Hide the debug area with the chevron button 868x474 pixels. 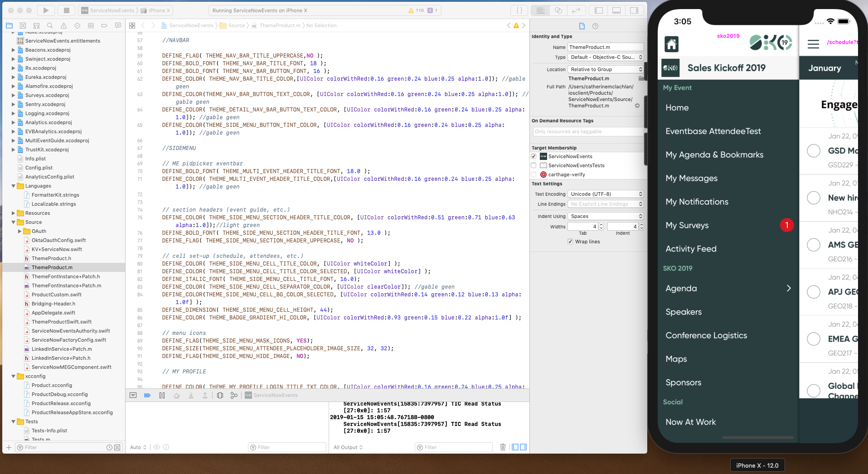click(x=133, y=395)
